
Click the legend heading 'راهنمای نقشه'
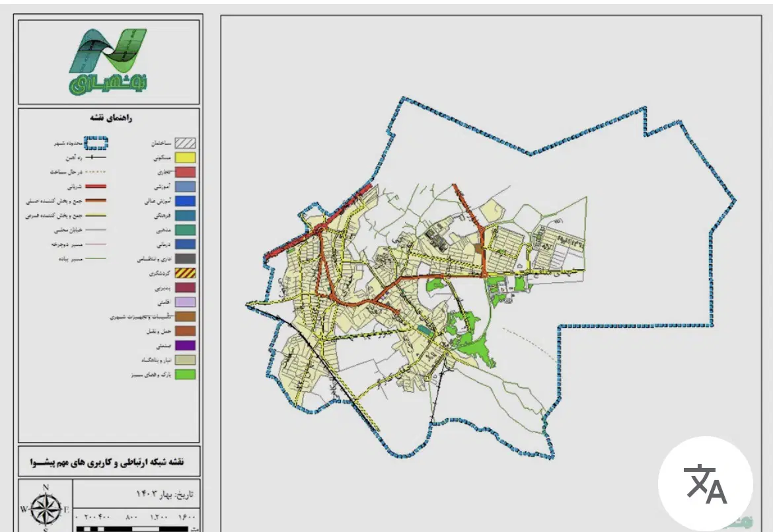point(111,118)
